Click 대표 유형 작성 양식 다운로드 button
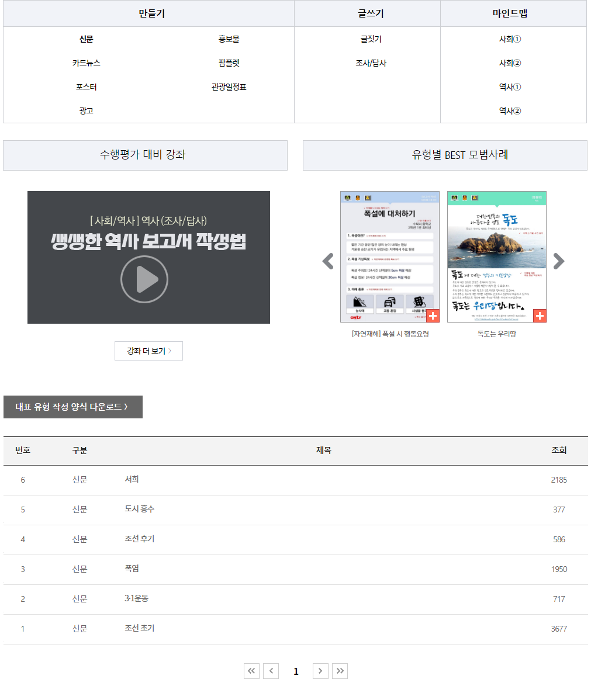Image resolution: width=591 pixels, height=700 pixels. coord(73,407)
